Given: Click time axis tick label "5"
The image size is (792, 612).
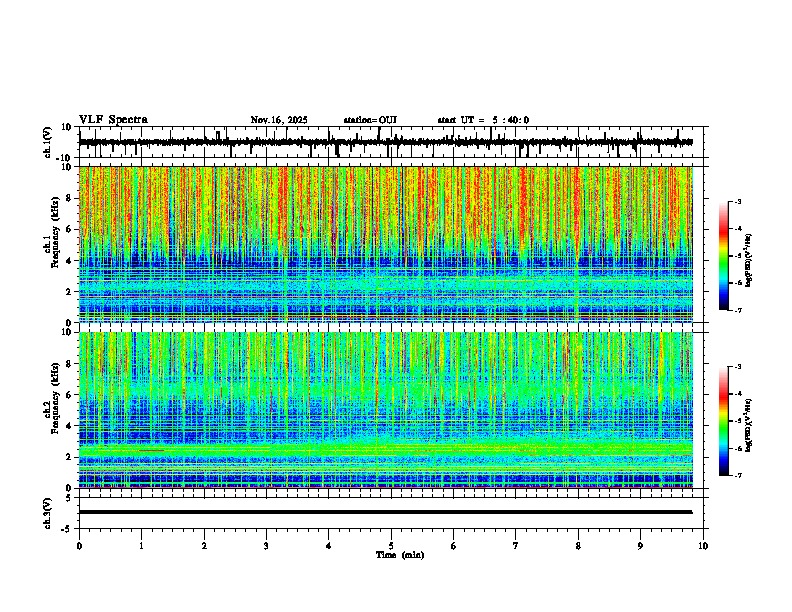Looking at the screenshot, I should 391,546.
